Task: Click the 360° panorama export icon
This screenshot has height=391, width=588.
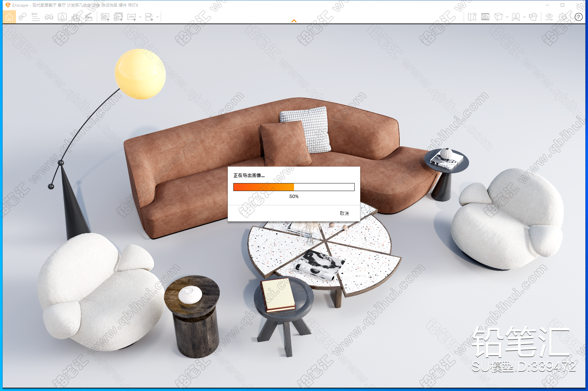Action: pyautogui.click(x=132, y=17)
